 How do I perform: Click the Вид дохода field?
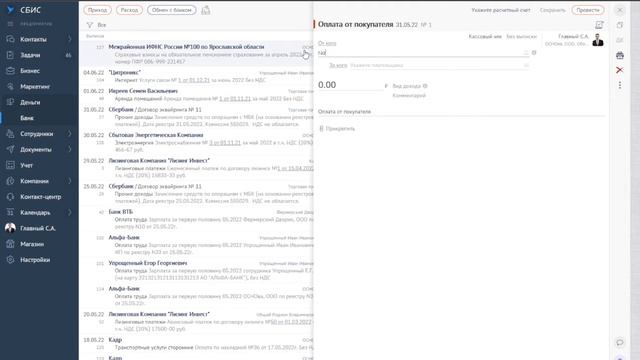pos(407,86)
